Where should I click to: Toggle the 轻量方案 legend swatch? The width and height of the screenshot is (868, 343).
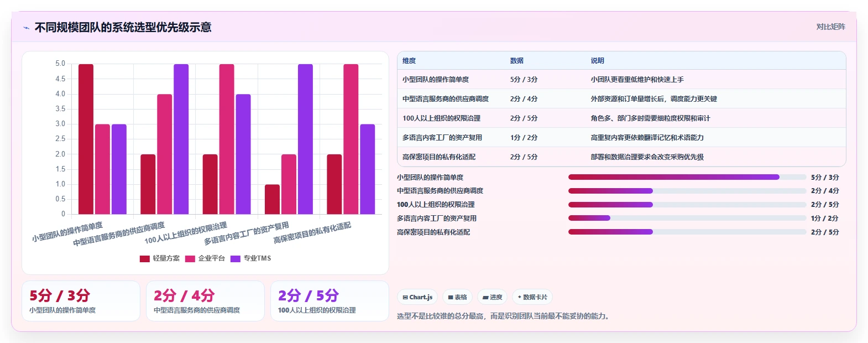click(145, 258)
